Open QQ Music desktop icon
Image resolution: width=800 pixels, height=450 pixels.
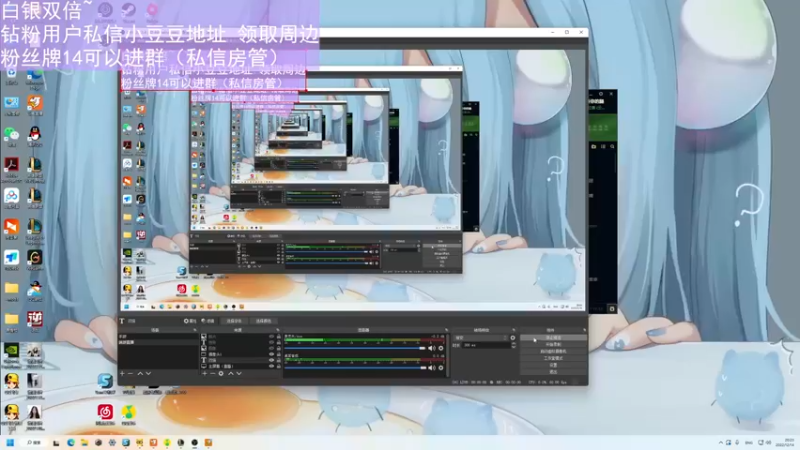point(129,413)
